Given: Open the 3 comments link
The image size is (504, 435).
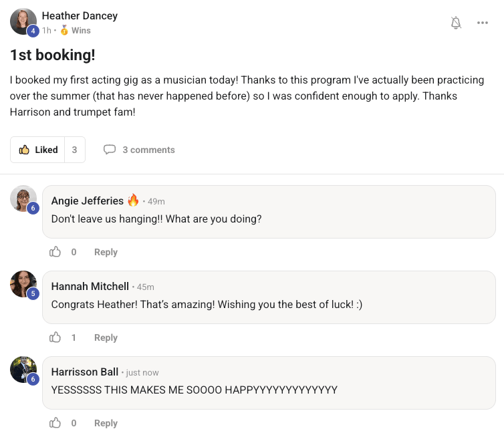Looking at the screenshot, I should (148, 150).
